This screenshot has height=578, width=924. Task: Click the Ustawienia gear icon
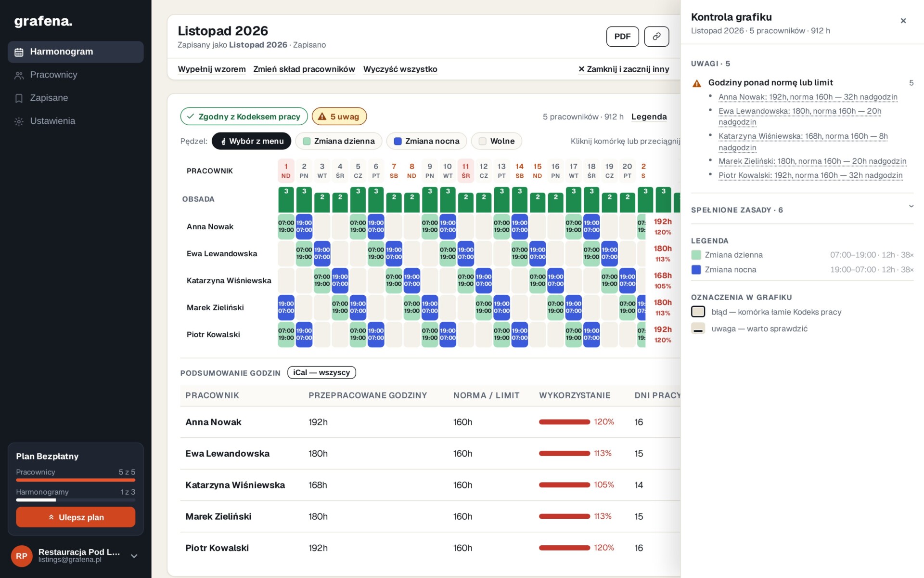[19, 121]
